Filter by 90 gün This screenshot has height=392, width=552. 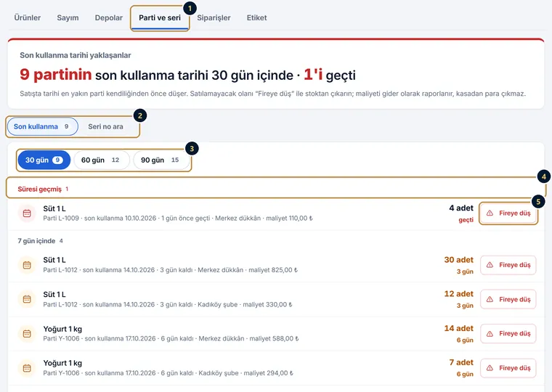(x=161, y=160)
